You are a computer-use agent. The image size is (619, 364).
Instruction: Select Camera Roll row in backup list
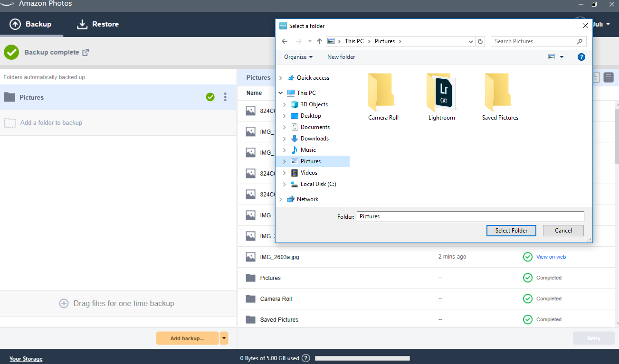click(426, 299)
